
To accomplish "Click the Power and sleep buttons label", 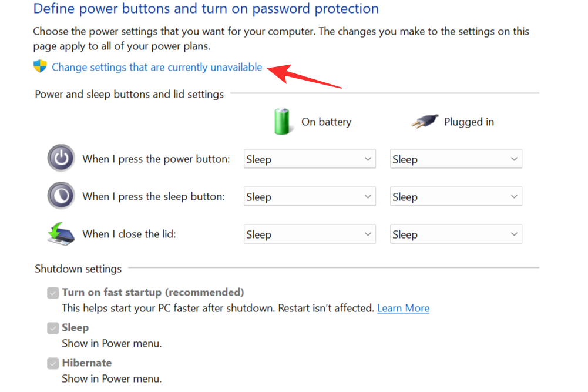I will pyautogui.click(x=129, y=94).
